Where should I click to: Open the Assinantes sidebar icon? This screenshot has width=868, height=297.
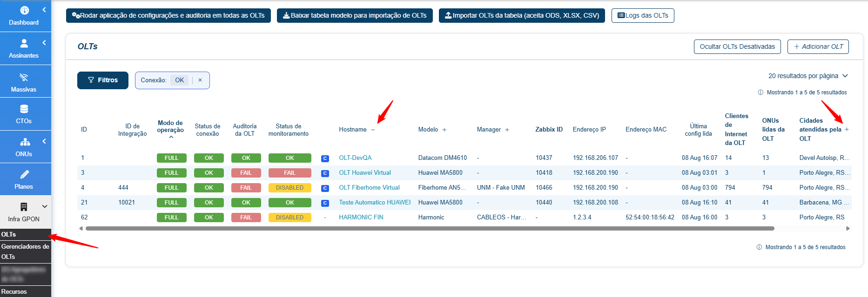[x=24, y=43]
